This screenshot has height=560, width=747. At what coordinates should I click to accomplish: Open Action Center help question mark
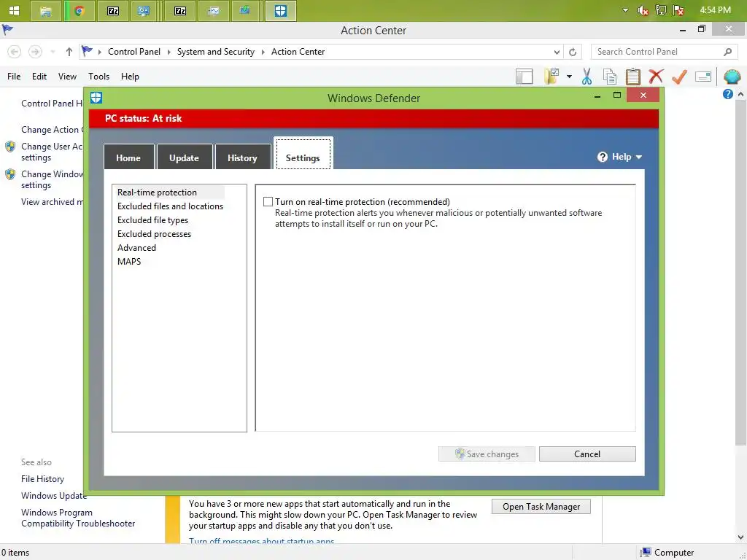tap(727, 94)
